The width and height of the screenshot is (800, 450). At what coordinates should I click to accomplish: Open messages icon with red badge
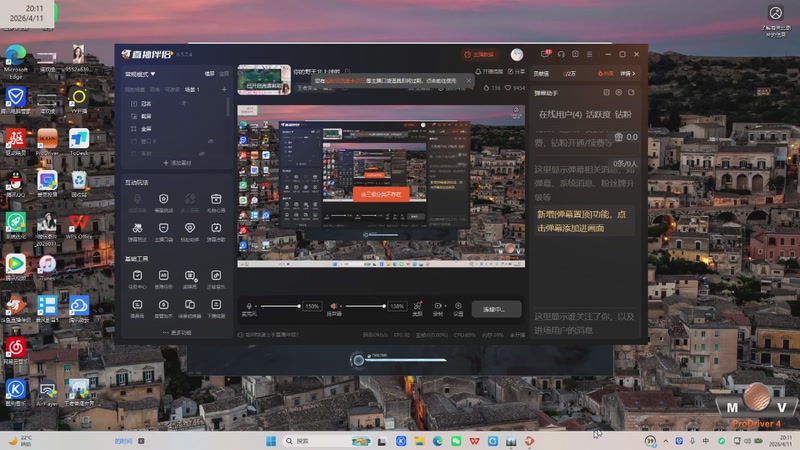click(x=545, y=54)
